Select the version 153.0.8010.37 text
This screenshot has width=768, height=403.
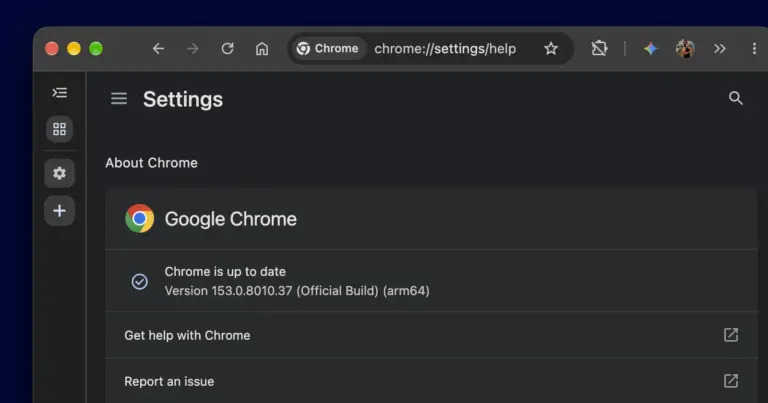pos(297,291)
